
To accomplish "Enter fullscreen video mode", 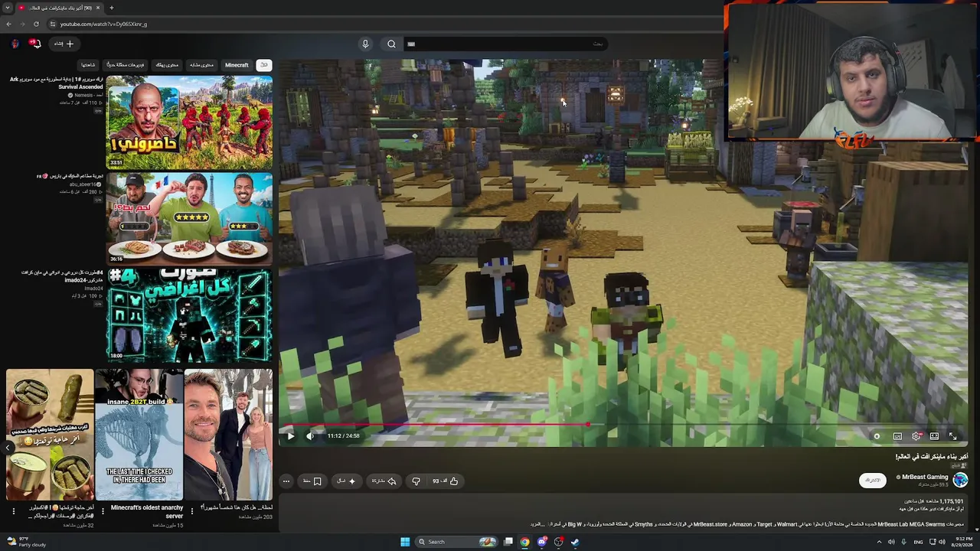I will (x=953, y=436).
